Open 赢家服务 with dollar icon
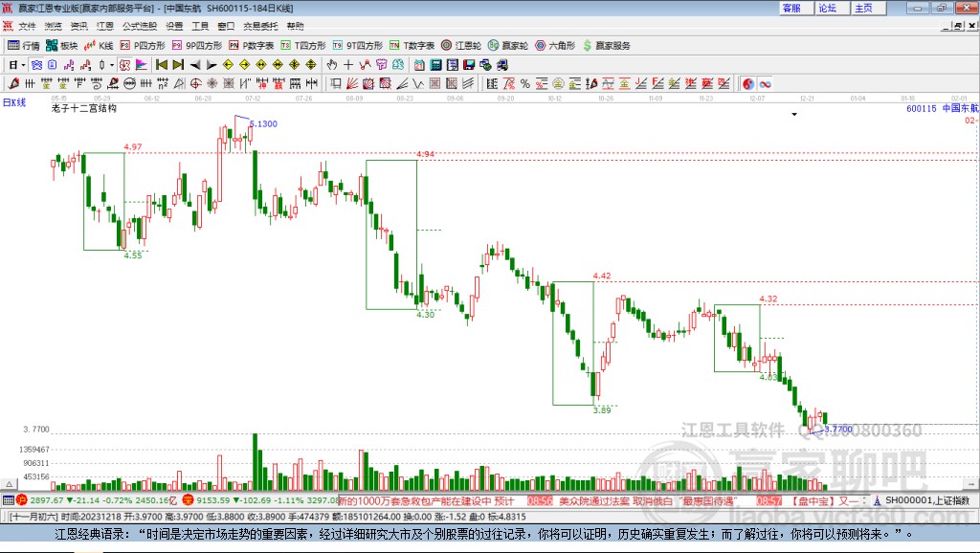 607,46
